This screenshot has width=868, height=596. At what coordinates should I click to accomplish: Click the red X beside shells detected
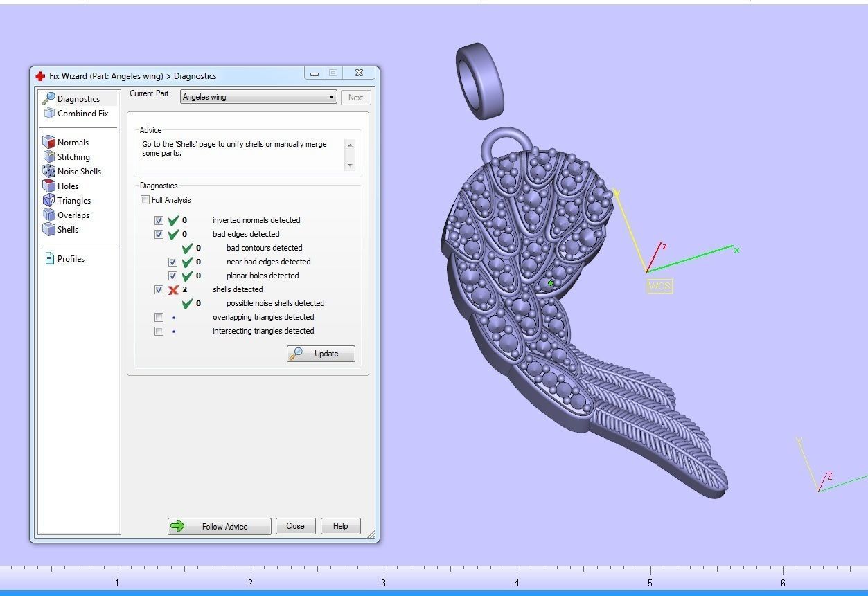pos(174,289)
